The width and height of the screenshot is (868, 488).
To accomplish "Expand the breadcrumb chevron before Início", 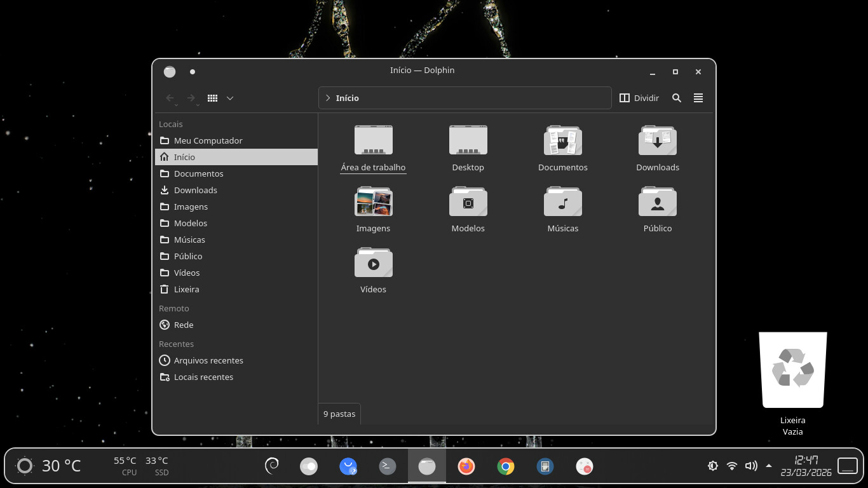I will [328, 98].
